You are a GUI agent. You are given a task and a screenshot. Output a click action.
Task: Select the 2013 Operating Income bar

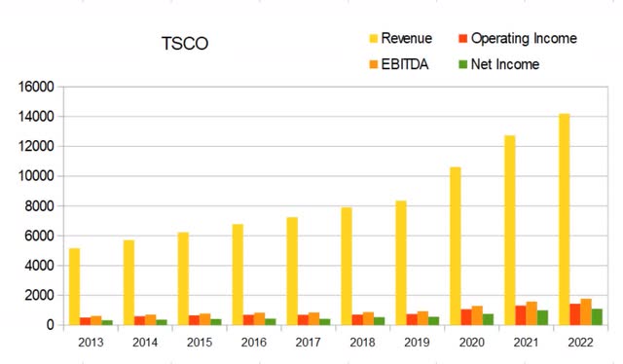click(x=85, y=321)
